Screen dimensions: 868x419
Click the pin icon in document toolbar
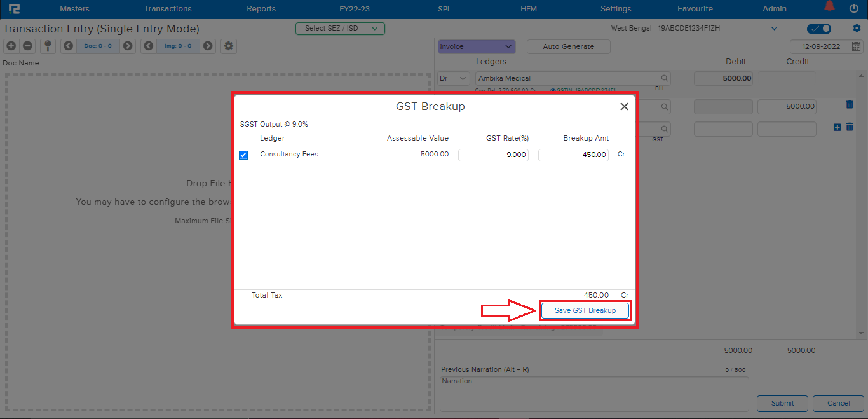pyautogui.click(x=47, y=46)
